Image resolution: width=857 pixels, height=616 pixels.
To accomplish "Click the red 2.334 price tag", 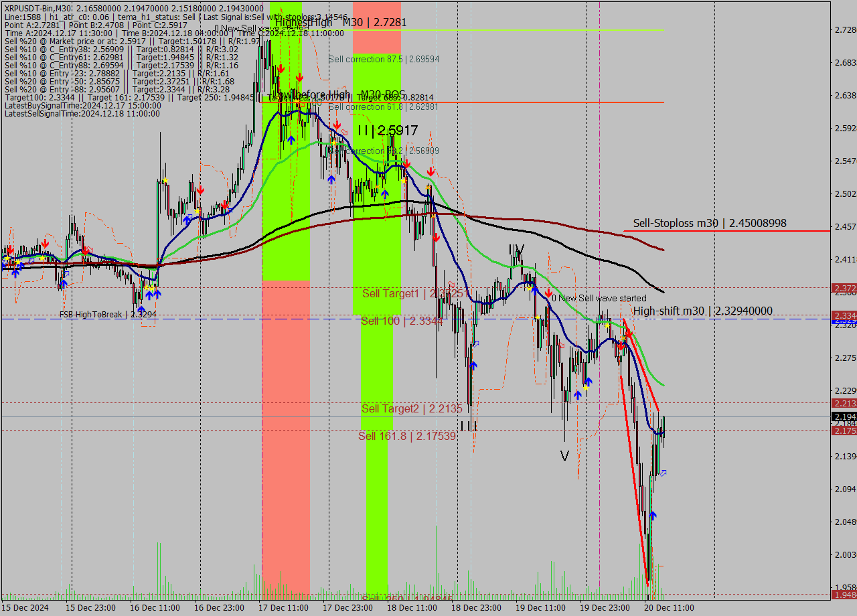I will point(844,315).
